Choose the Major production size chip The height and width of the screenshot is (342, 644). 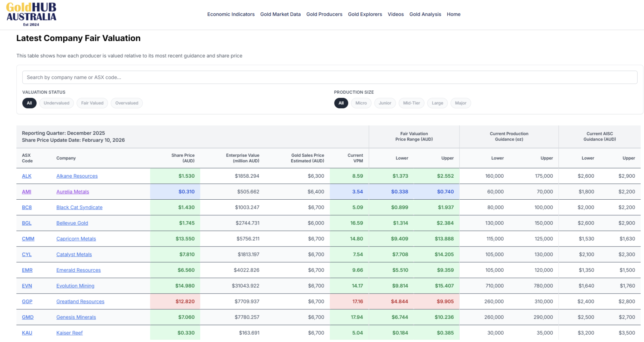click(x=460, y=103)
